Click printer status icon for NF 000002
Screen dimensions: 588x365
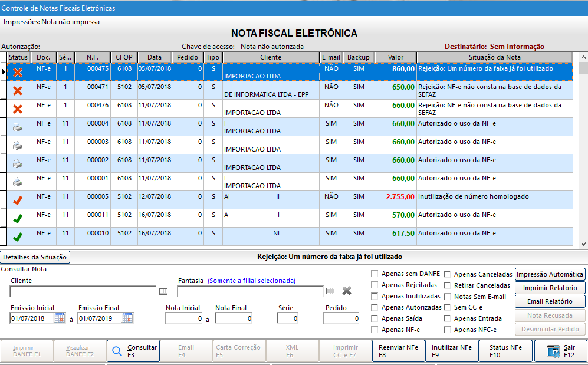click(17, 164)
